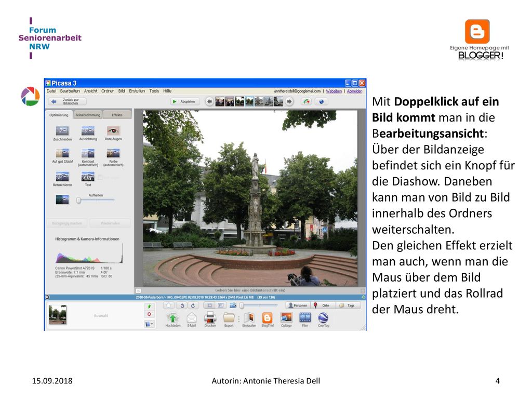Open the Einkaufen shop icon

(x=249, y=317)
